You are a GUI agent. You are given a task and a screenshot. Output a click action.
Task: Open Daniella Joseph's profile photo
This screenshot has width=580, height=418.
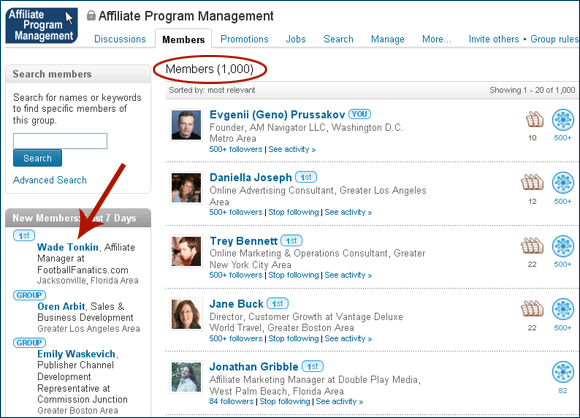[186, 188]
